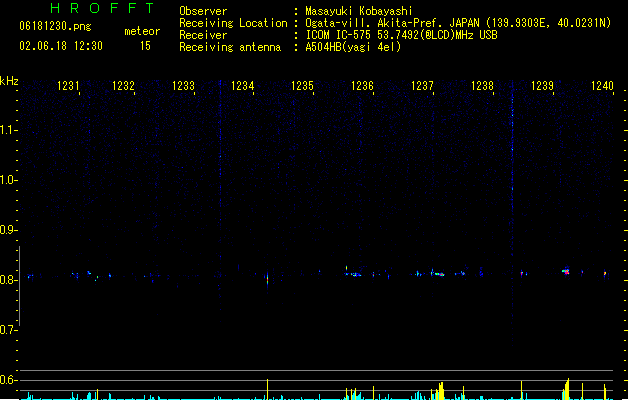The image size is (629, 400).
Task: Click the 0.9 kHz axis label
Action: [8, 230]
